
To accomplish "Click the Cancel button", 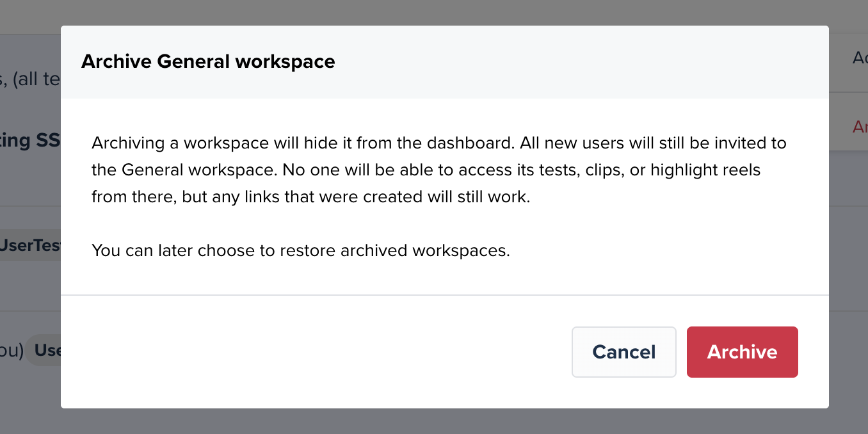I will (624, 352).
